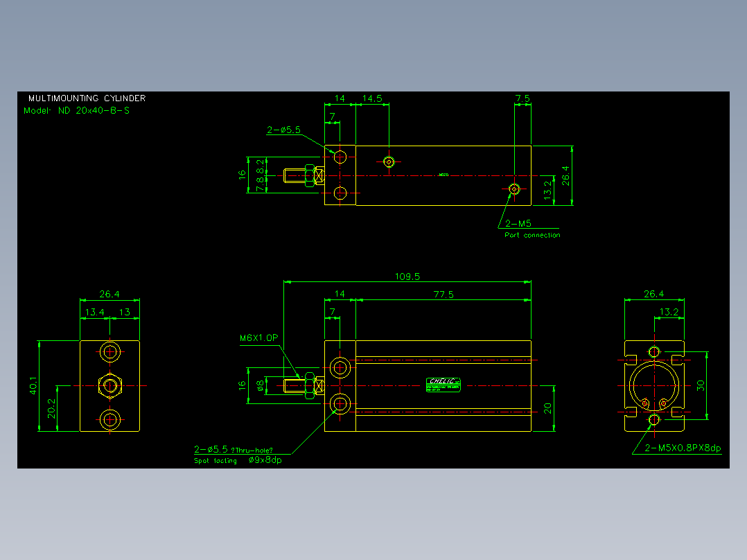Click the Model ND 20x40-B-S label
747x560 pixels.
pyautogui.click(x=77, y=111)
